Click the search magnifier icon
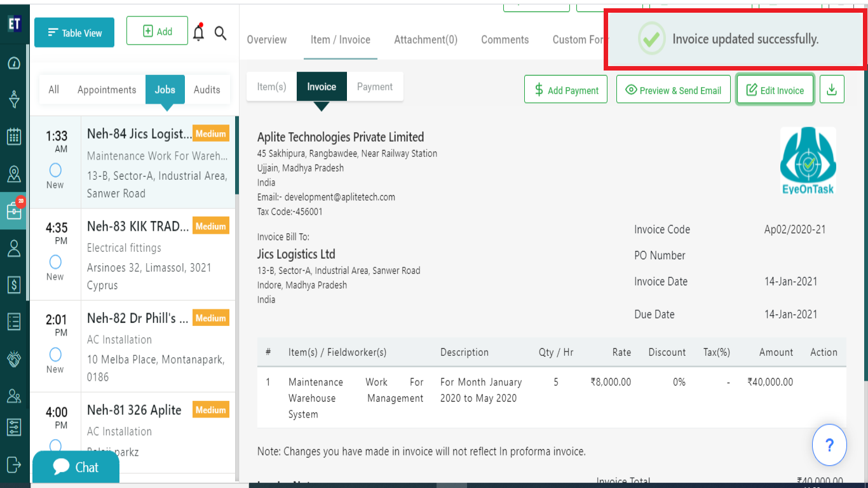 tap(220, 33)
